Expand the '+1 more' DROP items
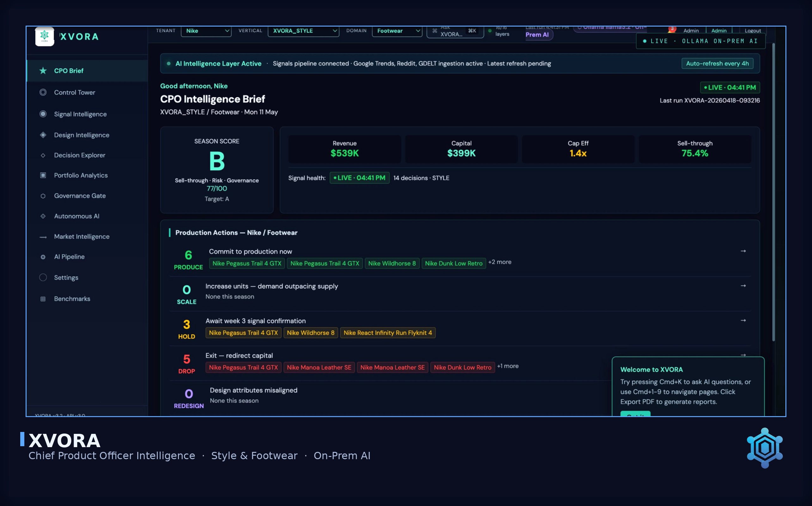Image resolution: width=812 pixels, height=506 pixels. tap(507, 366)
